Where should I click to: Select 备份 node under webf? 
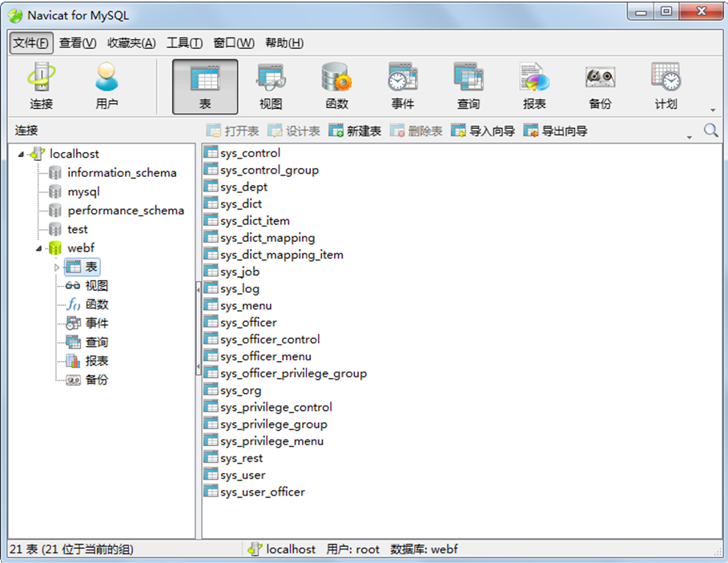tap(88, 380)
